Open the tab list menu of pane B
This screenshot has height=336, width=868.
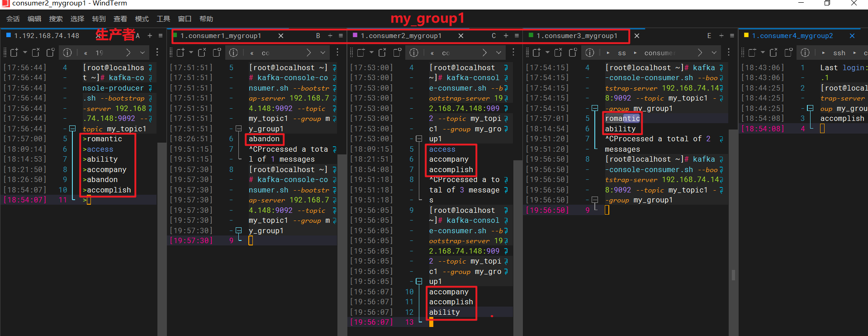(x=341, y=35)
